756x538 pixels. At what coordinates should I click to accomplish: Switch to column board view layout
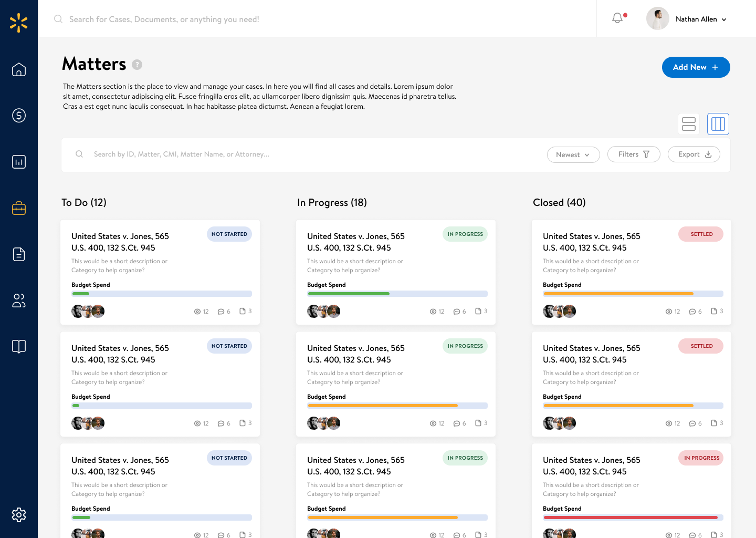[x=718, y=124]
